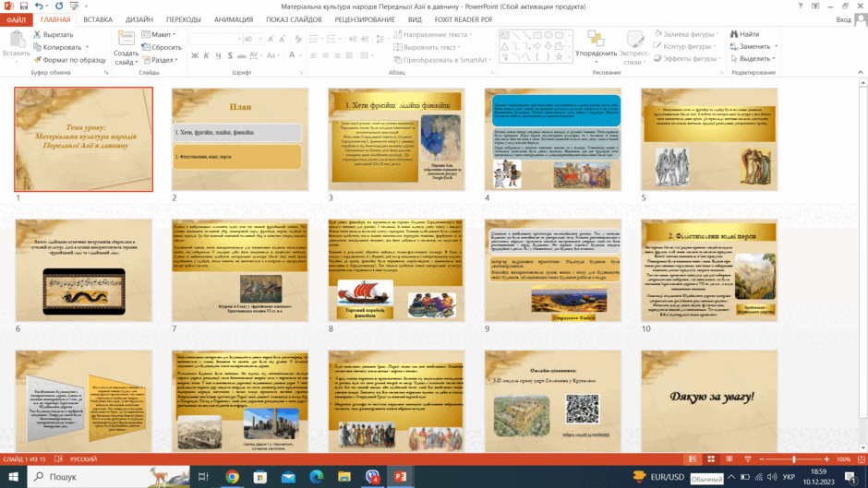Expand the Раздел (Section) dropdown

161,60
